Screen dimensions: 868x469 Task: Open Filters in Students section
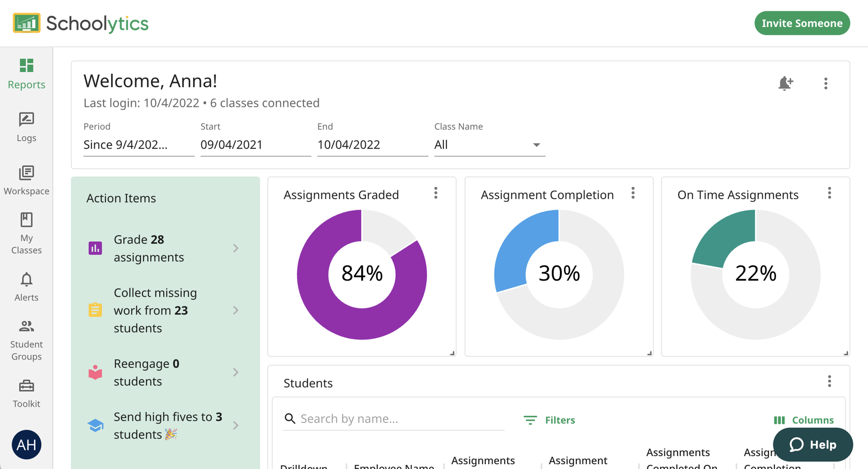click(549, 419)
